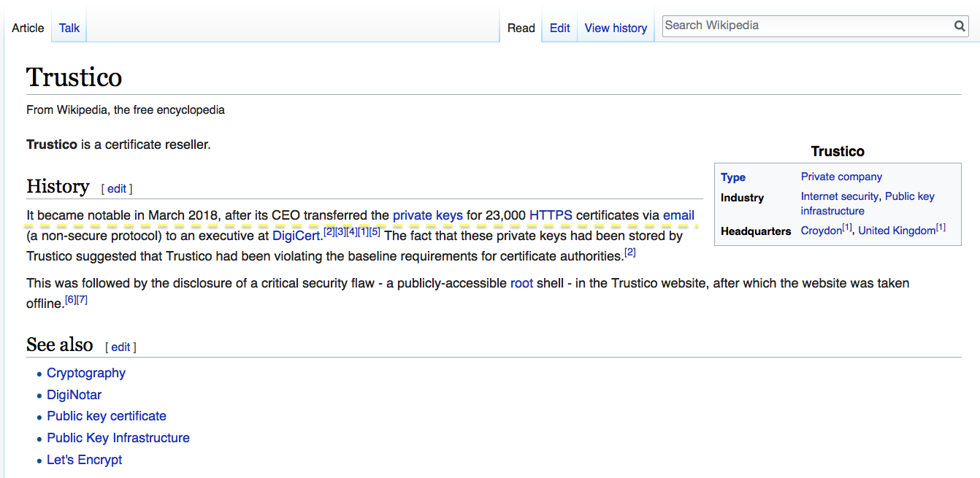Open Cryptography in See also list
Image resolution: width=980 pixels, height=478 pixels.
point(86,373)
